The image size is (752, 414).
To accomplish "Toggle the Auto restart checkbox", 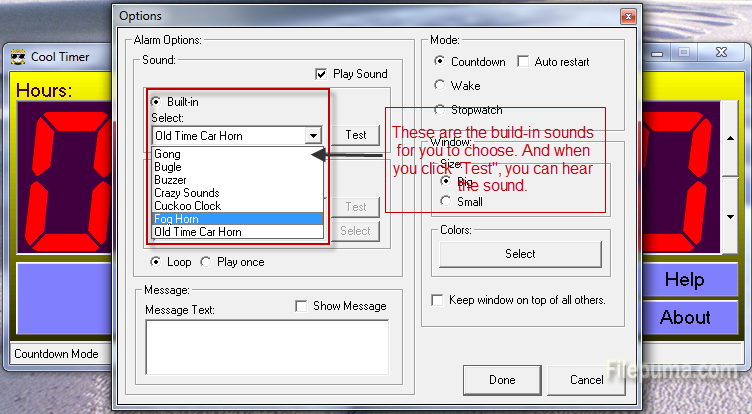I will (523, 62).
